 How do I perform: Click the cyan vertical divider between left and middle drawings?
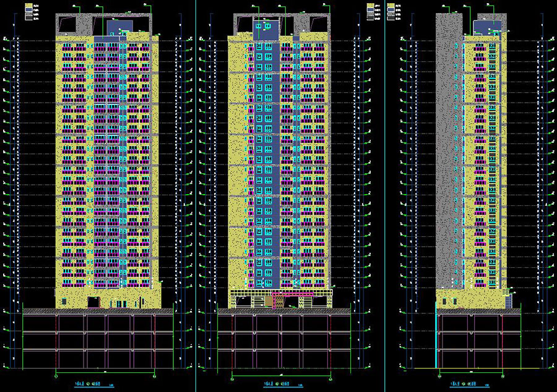(x=196, y=185)
